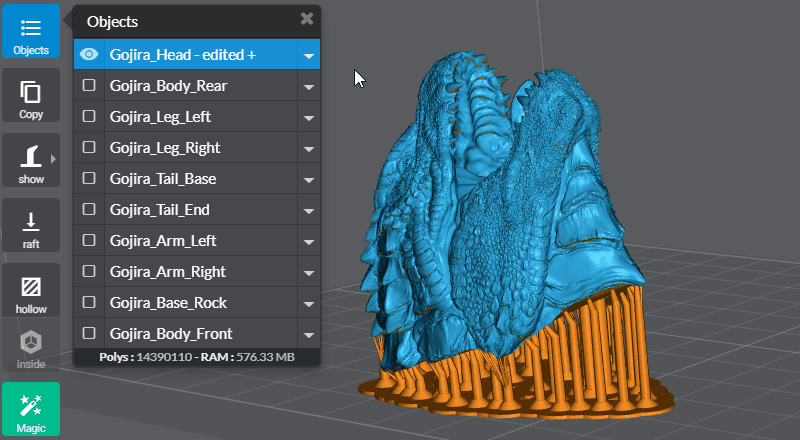Check the Gojira_Tail_End checkbox
Viewport: 800px width, 440px height.
[89, 209]
